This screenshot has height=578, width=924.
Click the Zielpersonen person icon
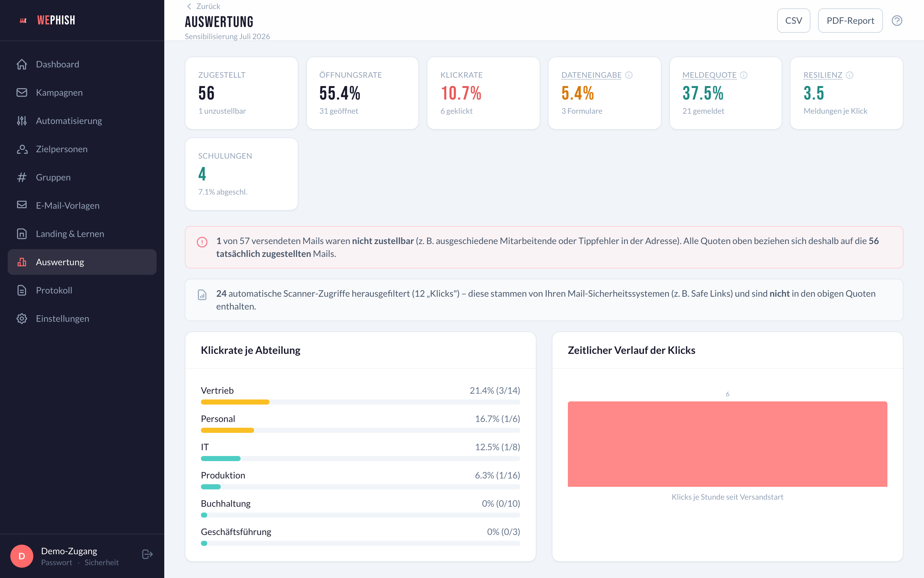pyautogui.click(x=22, y=149)
